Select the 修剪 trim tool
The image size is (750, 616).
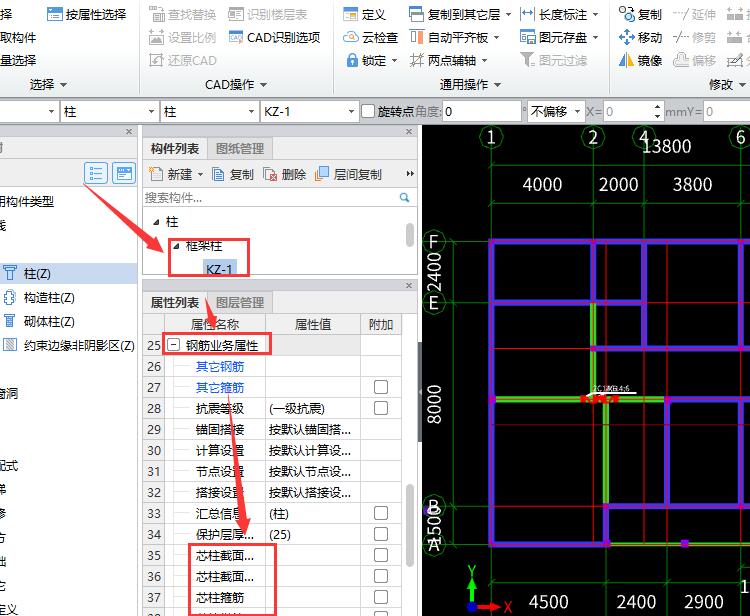694,37
